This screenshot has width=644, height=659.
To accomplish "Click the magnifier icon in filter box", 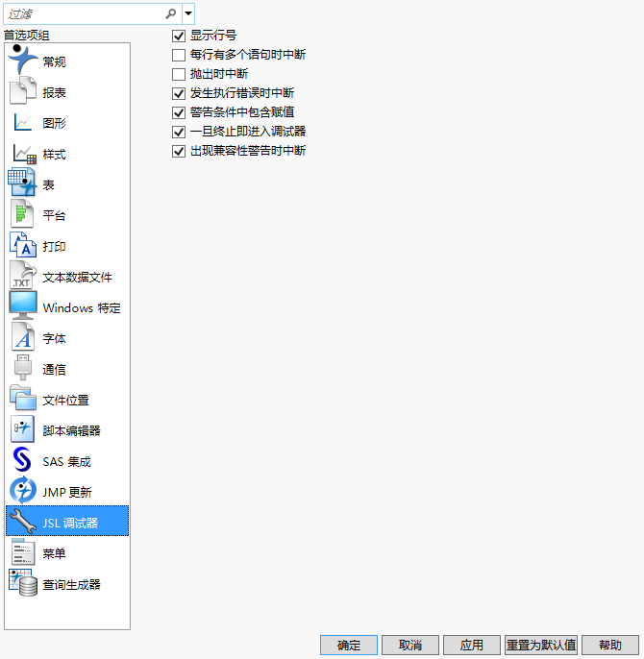I will point(170,13).
